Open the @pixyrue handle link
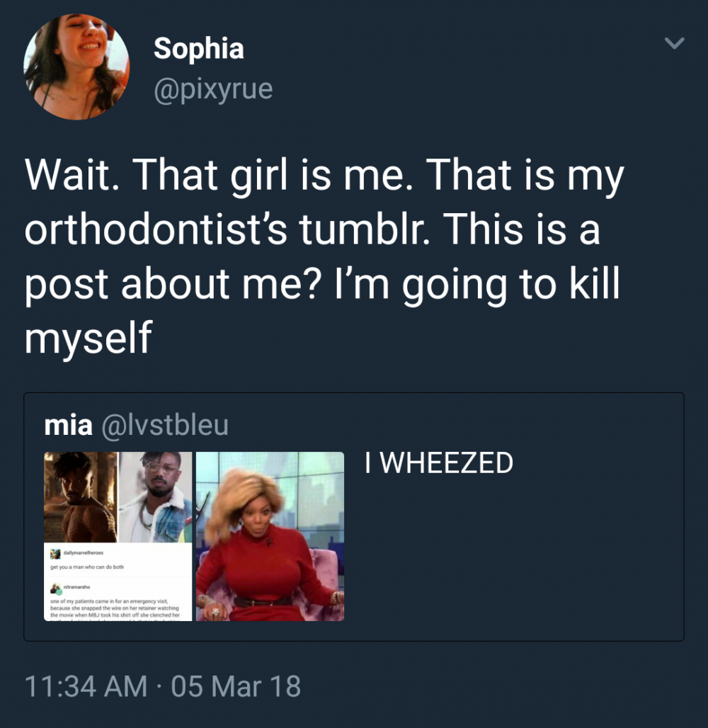 point(213,90)
